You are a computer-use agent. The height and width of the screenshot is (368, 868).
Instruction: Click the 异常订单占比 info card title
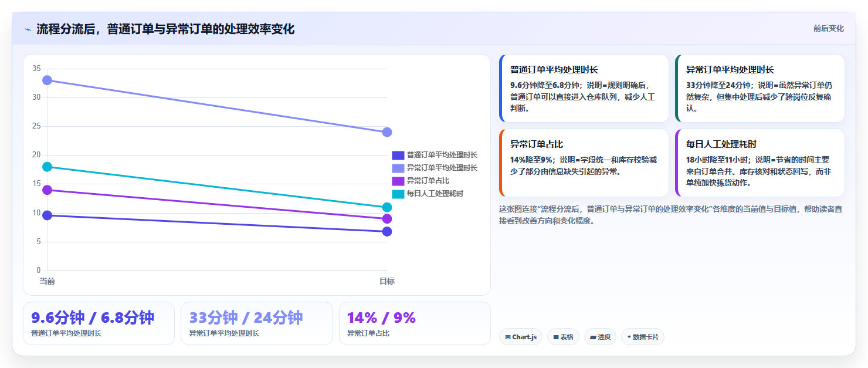pyautogui.click(x=537, y=144)
